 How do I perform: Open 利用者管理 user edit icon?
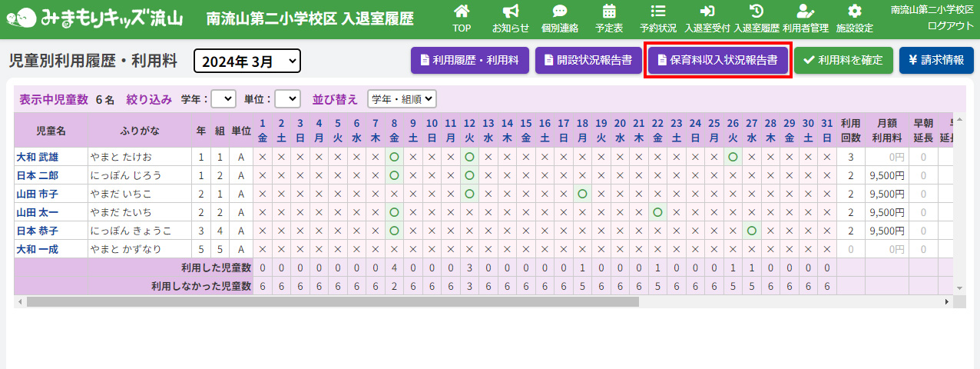805,12
